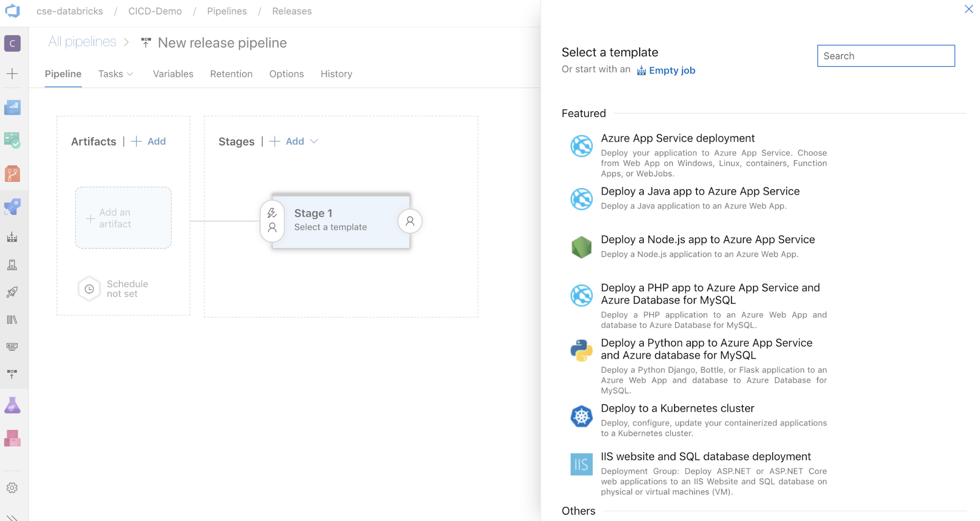Click the Schedule not set clock icon
The image size is (980, 521).
89,289
